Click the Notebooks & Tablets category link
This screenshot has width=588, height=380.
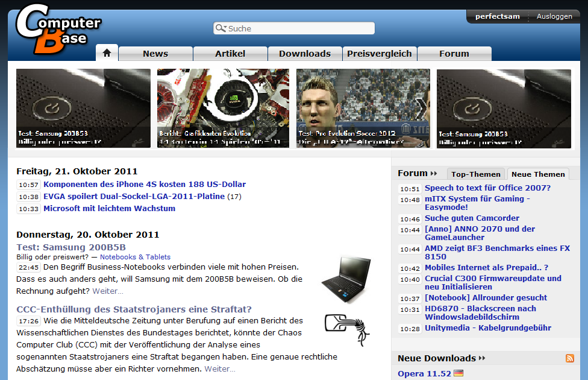tap(135, 257)
